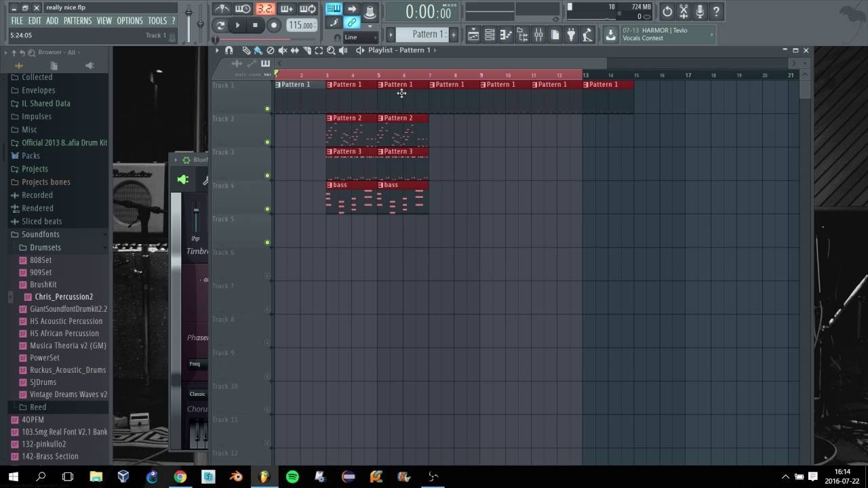Toggle typing keyboard to piano
The height and width of the screenshot is (488, 868).
coord(333,9)
